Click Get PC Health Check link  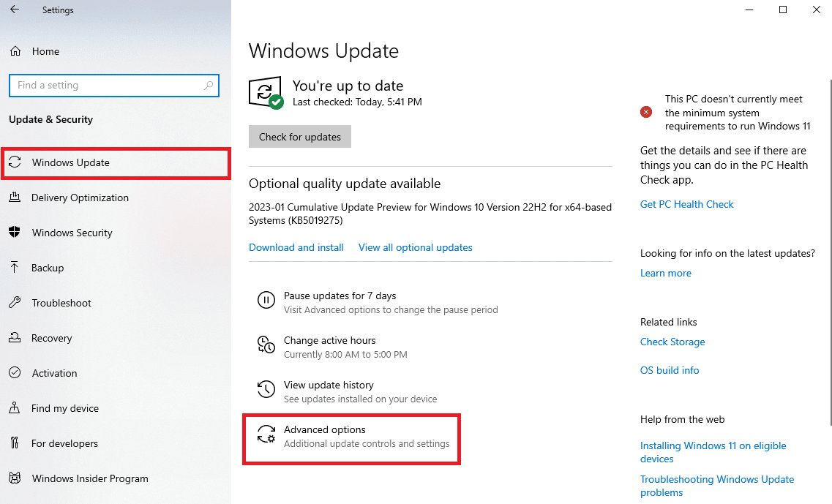coord(686,204)
